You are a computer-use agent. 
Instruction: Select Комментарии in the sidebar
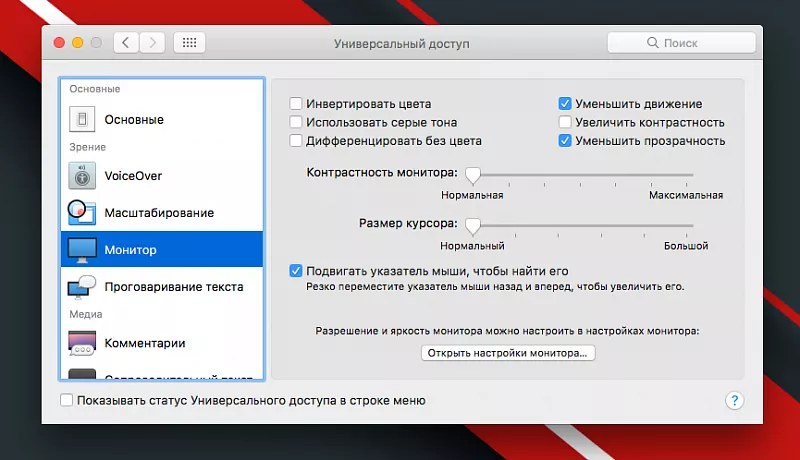coord(162,343)
